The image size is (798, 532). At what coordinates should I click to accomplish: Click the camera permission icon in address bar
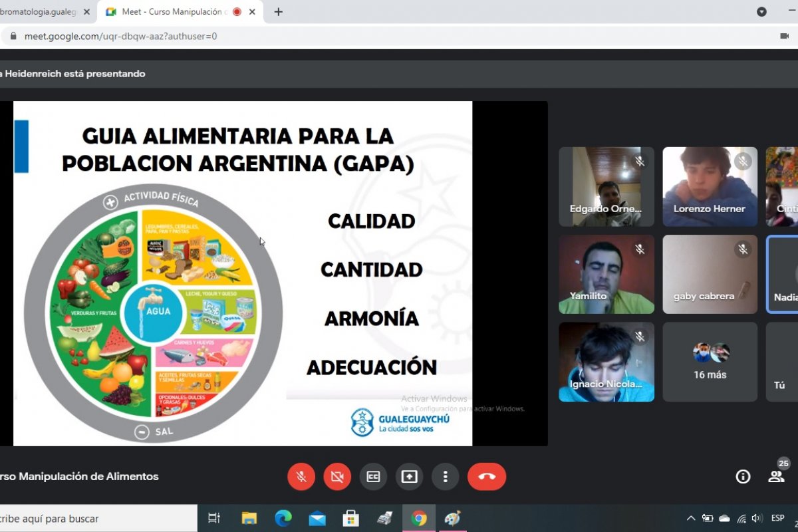pos(783,36)
